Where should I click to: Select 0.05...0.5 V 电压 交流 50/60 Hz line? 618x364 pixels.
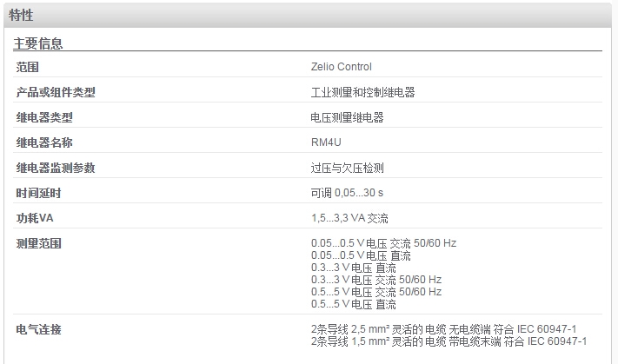coord(383,243)
